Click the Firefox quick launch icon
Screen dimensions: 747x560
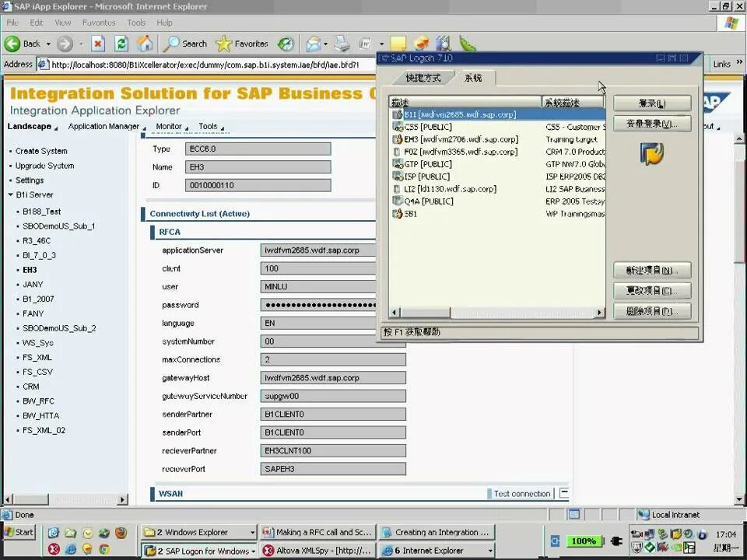121,532
